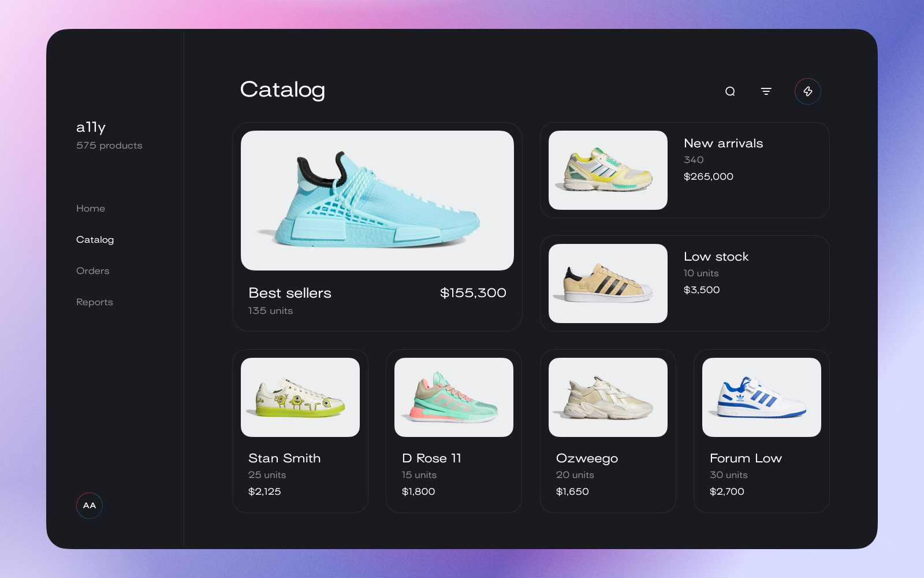This screenshot has height=578, width=924.
Task: Open the Stan Smith product image
Action: (x=300, y=397)
